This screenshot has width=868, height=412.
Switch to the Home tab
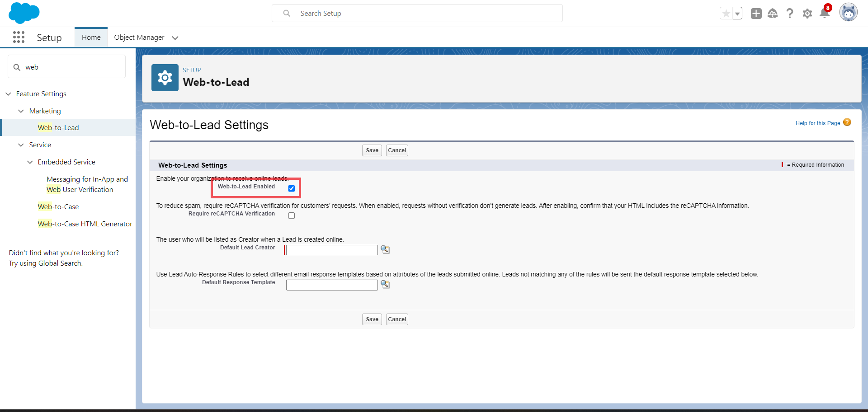click(x=91, y=37)
